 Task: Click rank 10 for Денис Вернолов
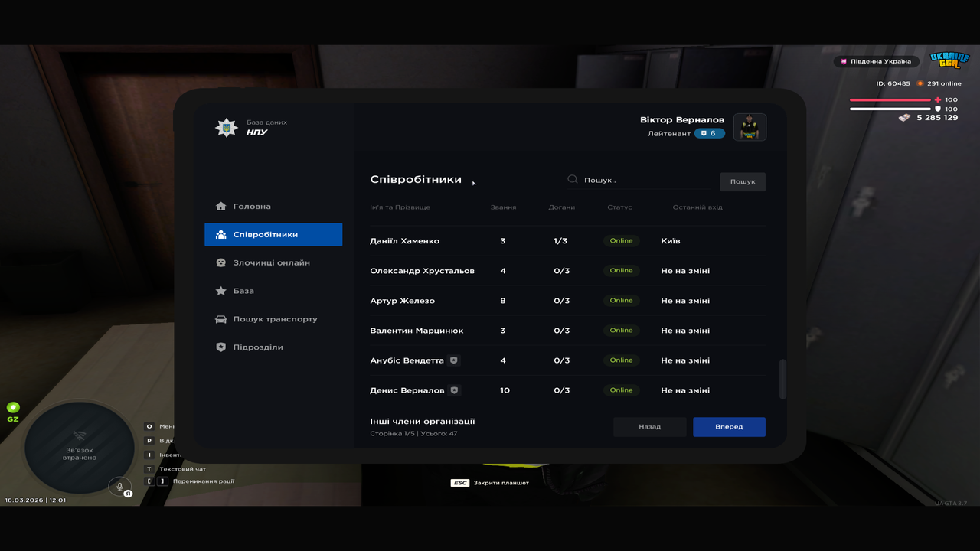tap(505, 390)
